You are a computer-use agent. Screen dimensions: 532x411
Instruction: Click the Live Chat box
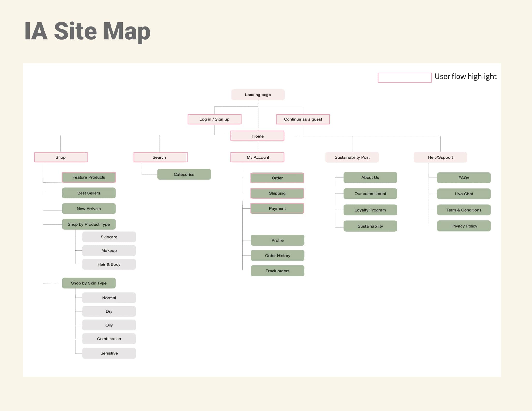click(464, 194)
